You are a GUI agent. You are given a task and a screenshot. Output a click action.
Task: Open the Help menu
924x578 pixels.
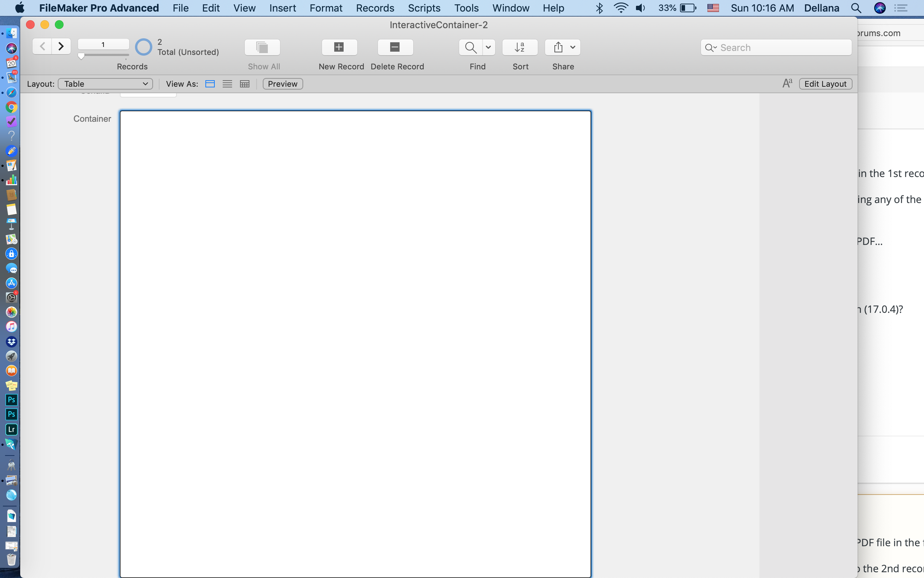click(x=553, y=8)
